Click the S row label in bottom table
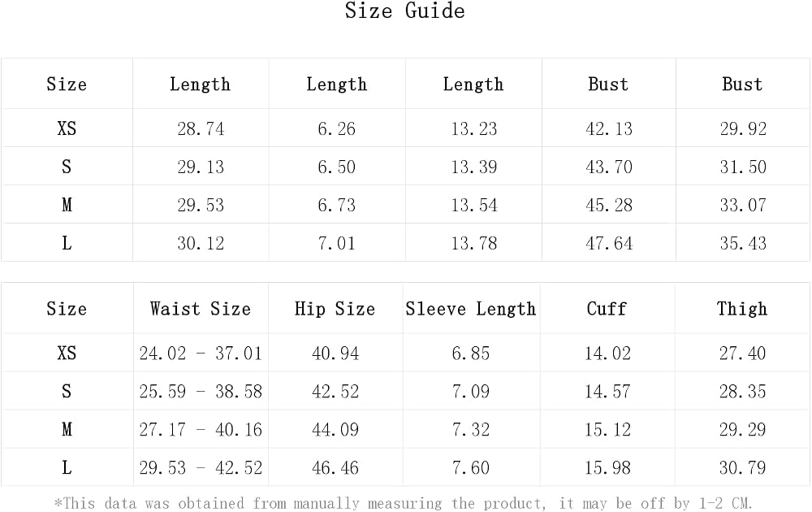 (67, 391)
